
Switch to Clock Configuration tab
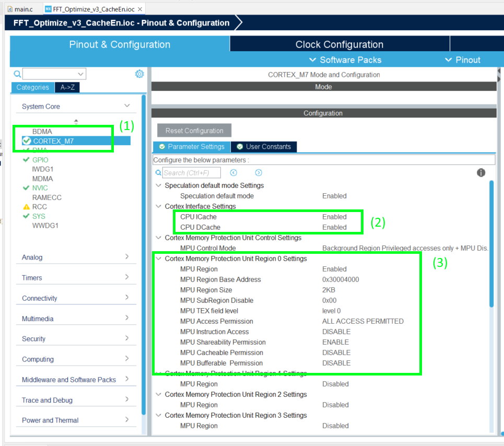339,44
